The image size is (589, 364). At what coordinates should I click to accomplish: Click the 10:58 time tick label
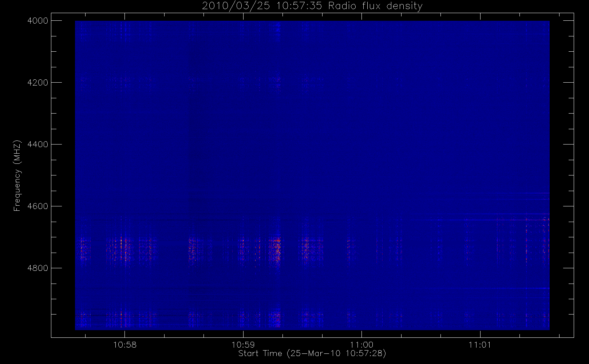coord(125,345)
